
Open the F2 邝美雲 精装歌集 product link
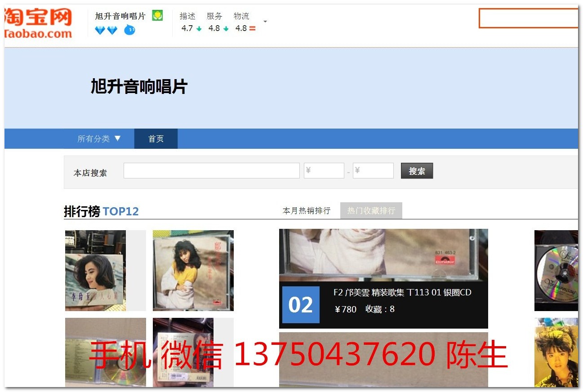tap(402, 293)
